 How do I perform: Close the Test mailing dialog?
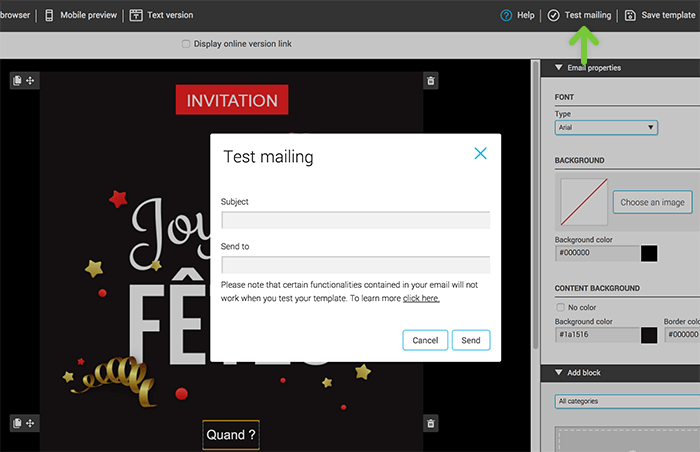coord(480,153)
